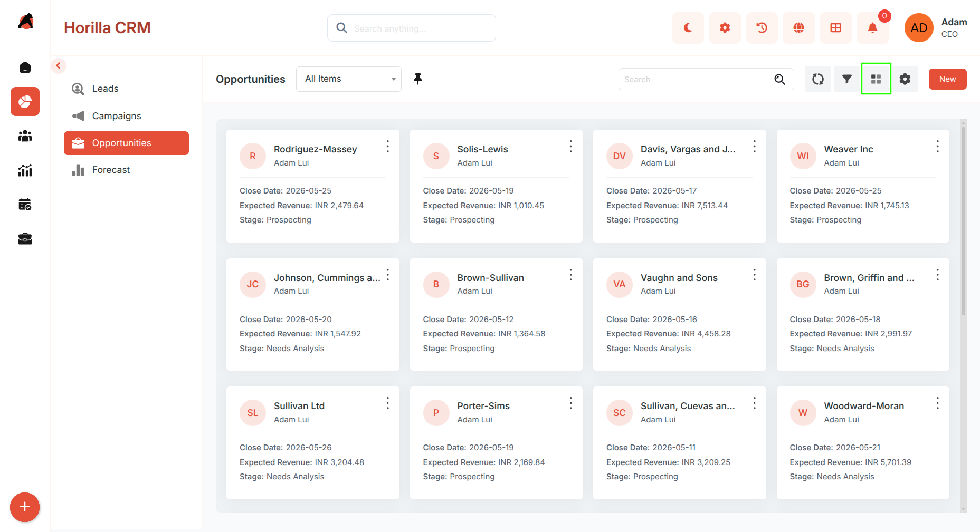This screenshot has width=980, height=532.
Task: Open the Sullivan Ltd opportunity
Action: (299, 406)
